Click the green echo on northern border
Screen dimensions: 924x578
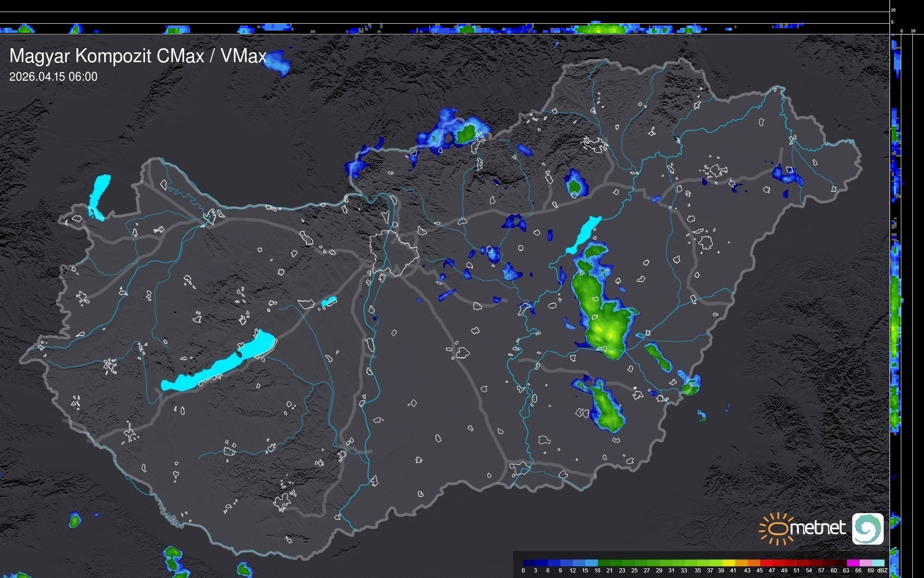click(x=465, y=134)
